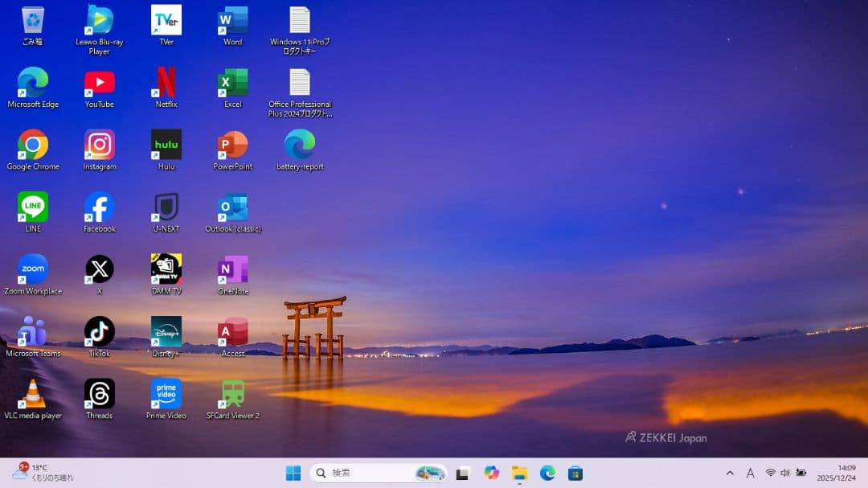
Task: Launch Netflix from the desktop
Action: 166,84
